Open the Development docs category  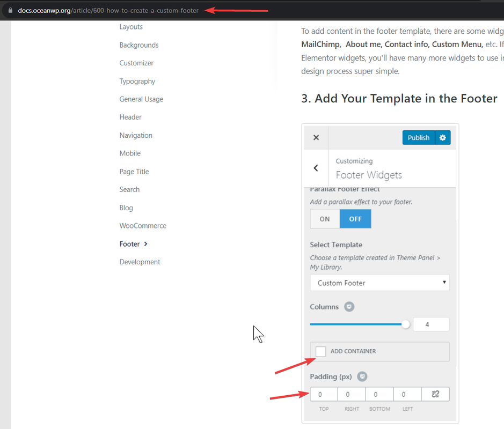click(140, 262)
